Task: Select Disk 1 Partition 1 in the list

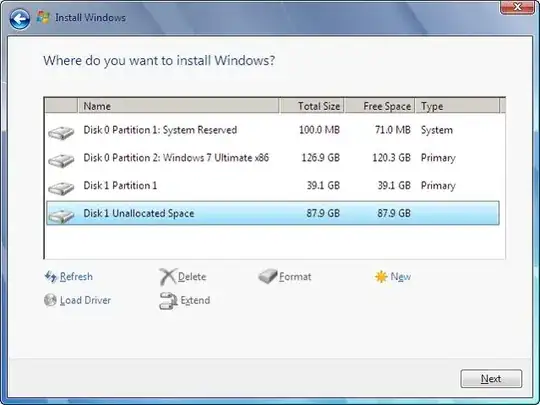Action: tap(273, 186)
